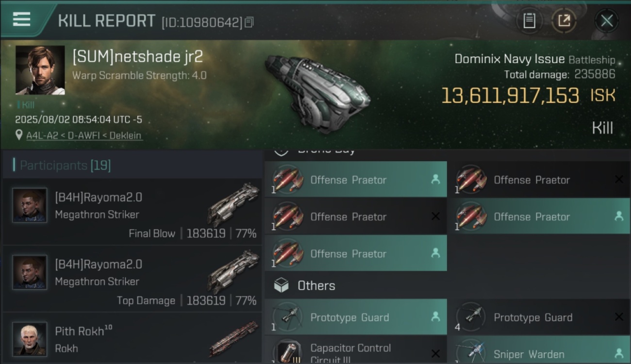Click the Pith Rokh pilot portrait

coord(30,339)
